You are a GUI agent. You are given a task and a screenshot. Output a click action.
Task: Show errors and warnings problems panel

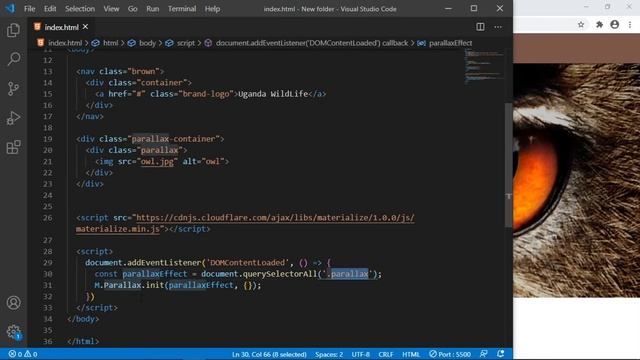[23, 354]
